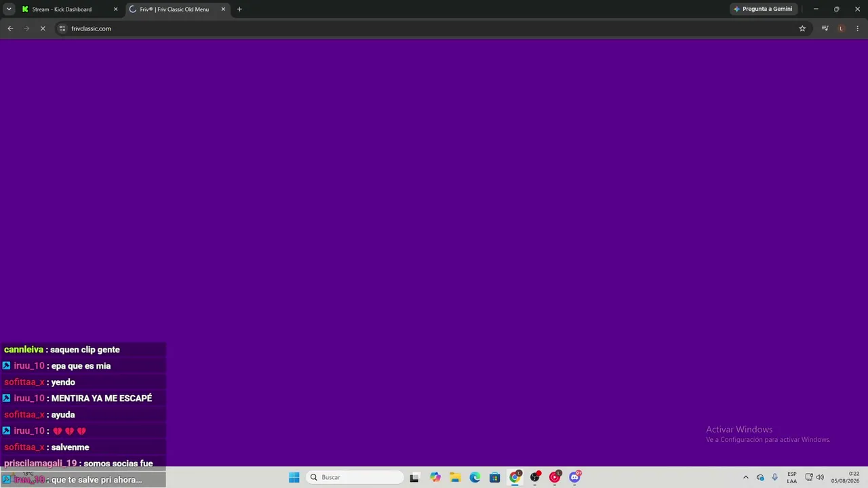Open the network tray icon
The width and height of the screenshot is (868, 488).
pos(809,477)
